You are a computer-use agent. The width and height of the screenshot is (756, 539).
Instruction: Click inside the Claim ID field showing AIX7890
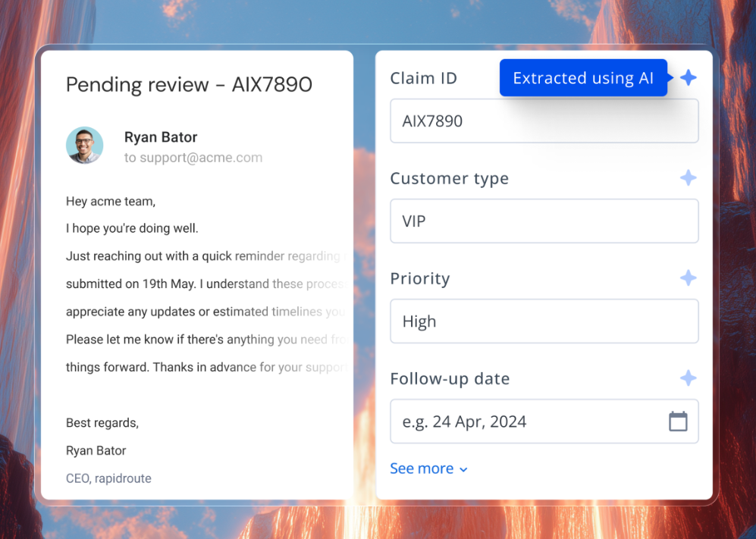click(544, 121)
